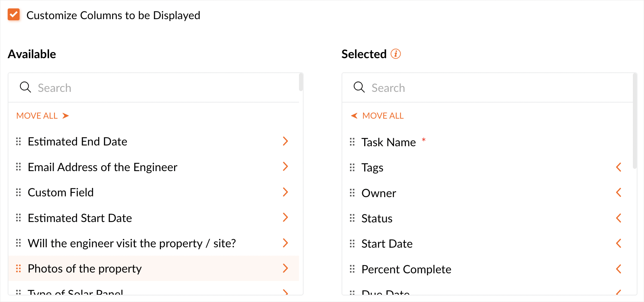Click drag handle beside Percent Complete

pos(352,269)
